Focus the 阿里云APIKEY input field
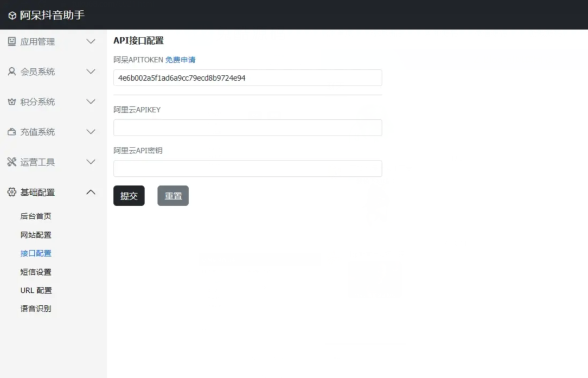Image resolution: width=588 pixels, height=378 pixels. click(247, 128)
